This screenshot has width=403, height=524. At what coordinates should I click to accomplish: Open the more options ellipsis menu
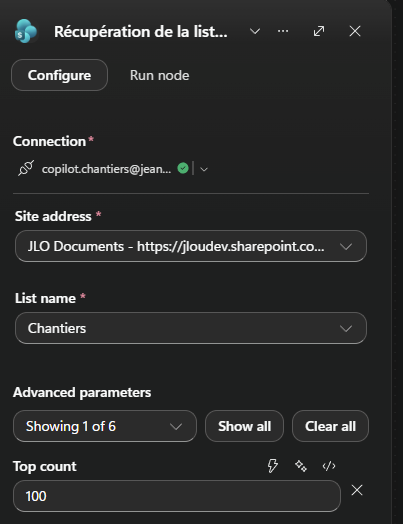pos(283,31)
